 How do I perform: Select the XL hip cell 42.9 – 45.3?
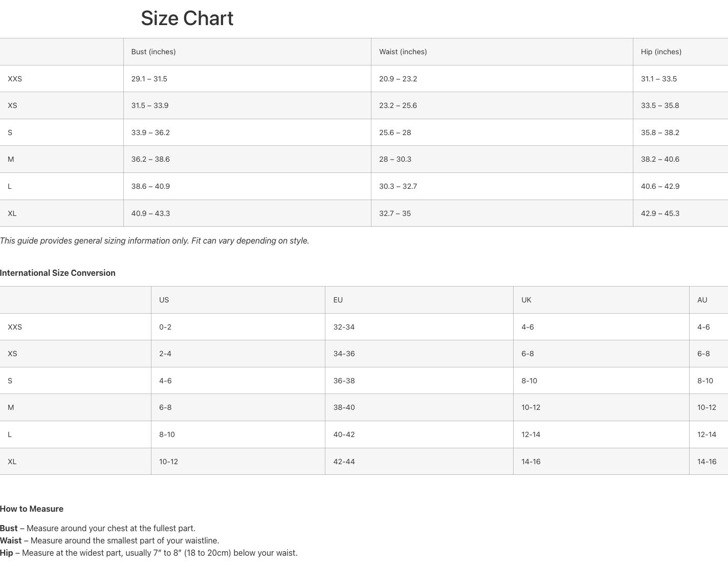click(660, 213)
